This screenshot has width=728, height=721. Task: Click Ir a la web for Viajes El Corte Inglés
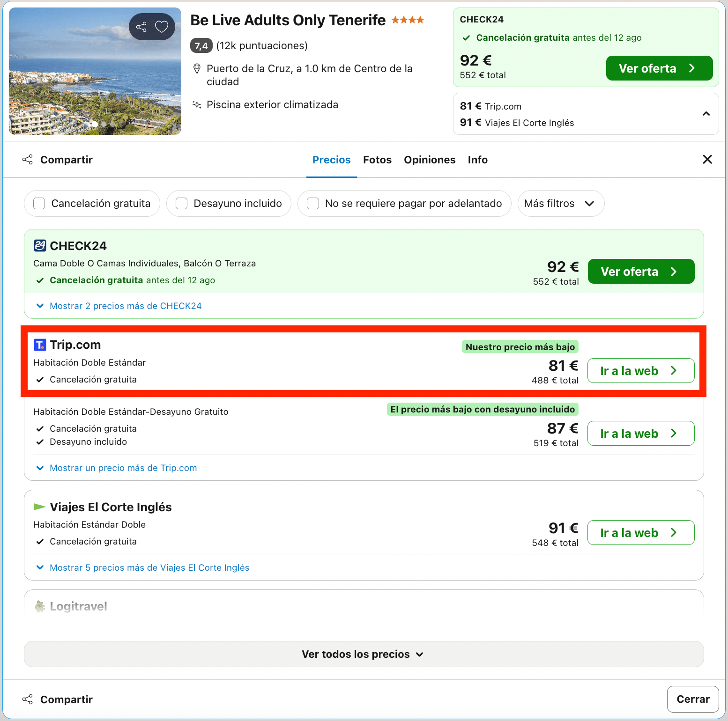click(641, 533)
